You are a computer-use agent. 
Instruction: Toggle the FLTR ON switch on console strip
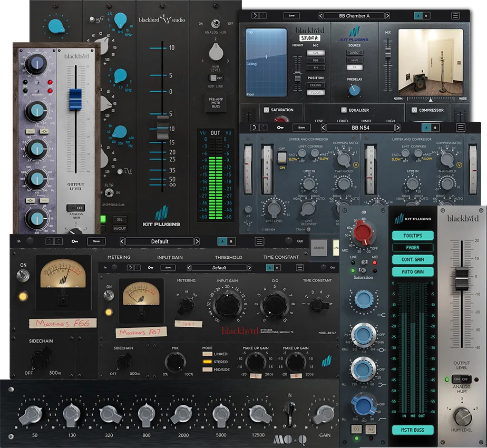click(109, 193)
